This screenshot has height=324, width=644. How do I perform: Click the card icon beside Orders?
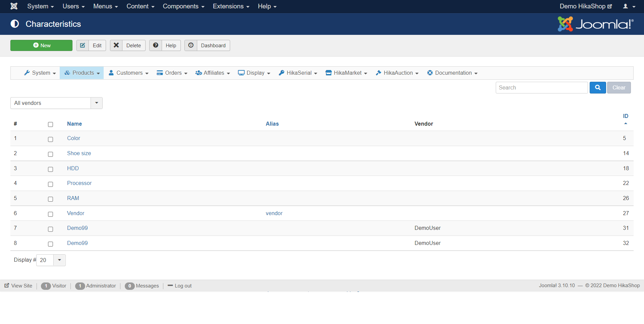tap(160, 73)
